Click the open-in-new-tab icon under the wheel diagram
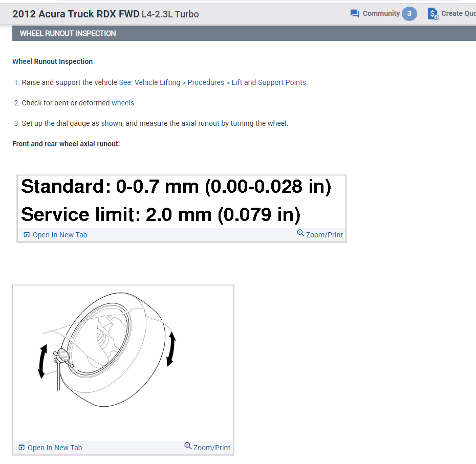The height and width of the screenshot is (464, 476). 21,447
